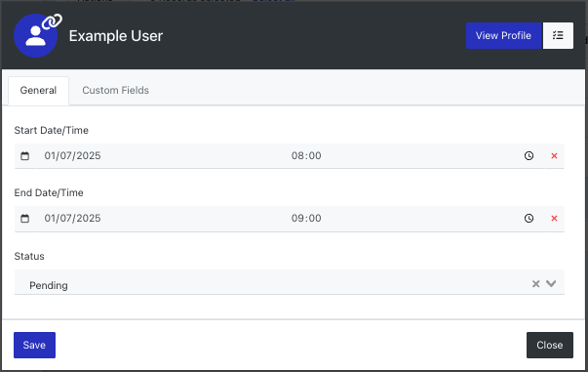Image resolution: width=588 pixels, height=372 pixels.
Task: Click the clock icon for end time
Action: 529,218
